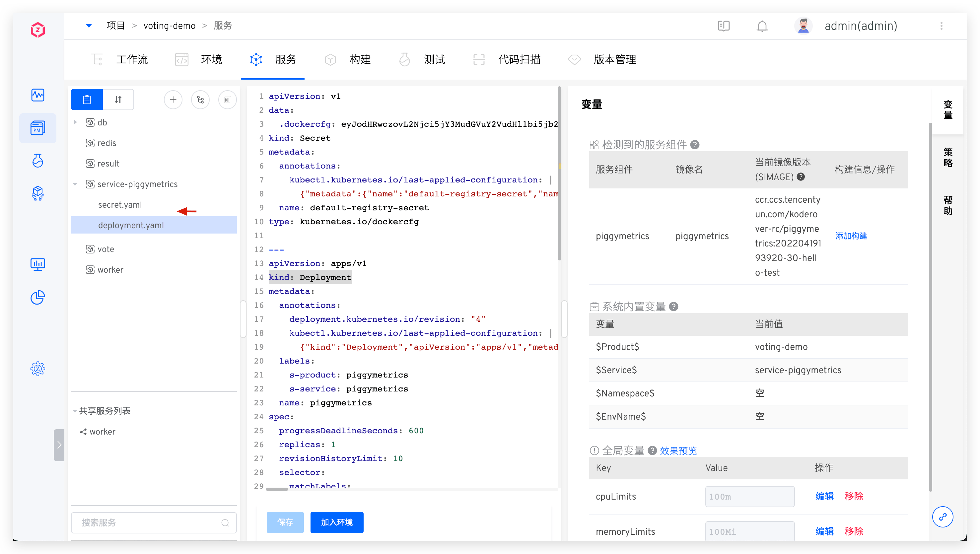Viewport: 980px width, 554px height.
Task: Switch to service sort order view toggle
Action: [x=118, y=100]
